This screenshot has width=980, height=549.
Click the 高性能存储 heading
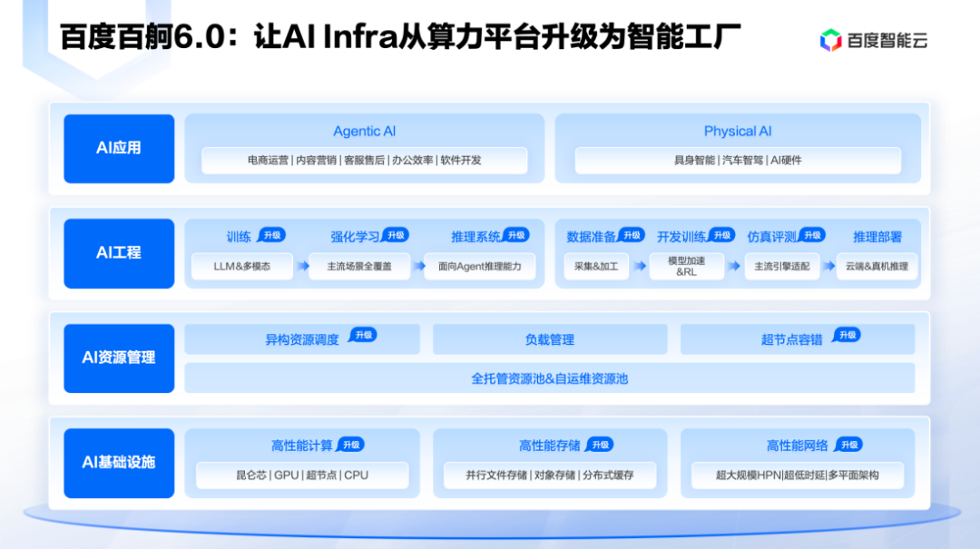pos(550,446)
